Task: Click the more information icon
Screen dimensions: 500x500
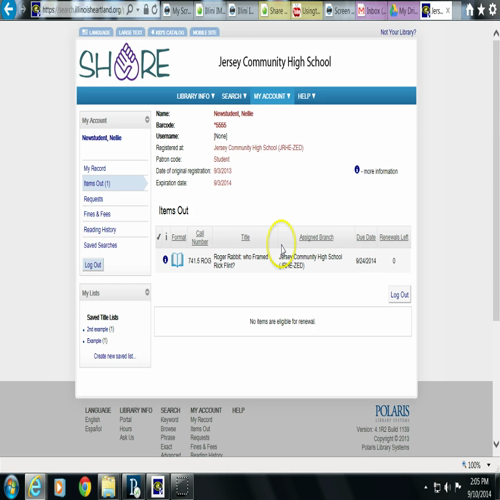Action: pyautogui.click(x=357, y=170)
